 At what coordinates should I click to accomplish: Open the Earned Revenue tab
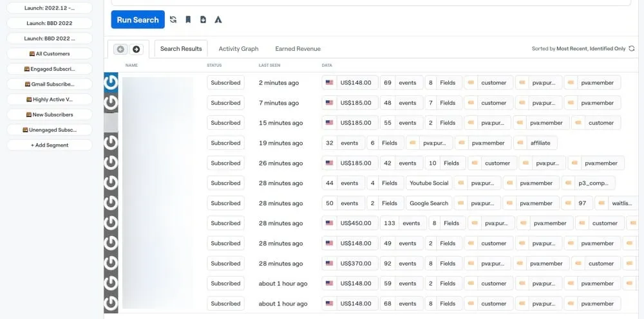tap(298, 49)
